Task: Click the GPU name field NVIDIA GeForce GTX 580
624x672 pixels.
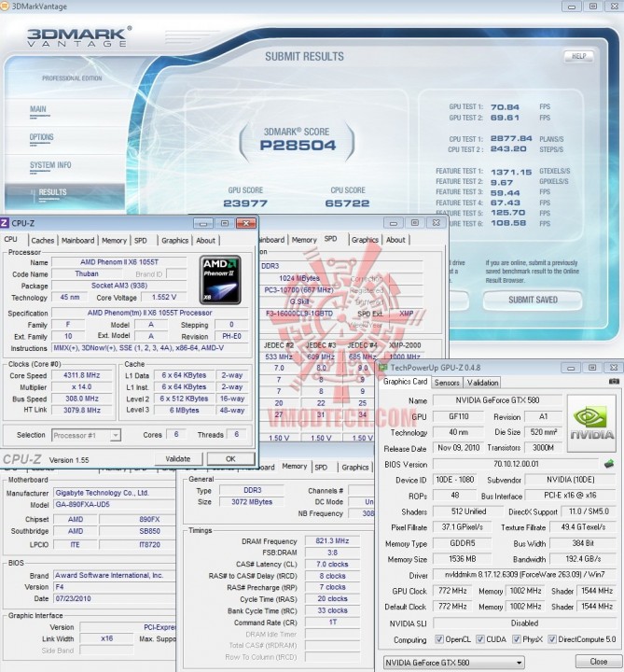Action: 497,400
